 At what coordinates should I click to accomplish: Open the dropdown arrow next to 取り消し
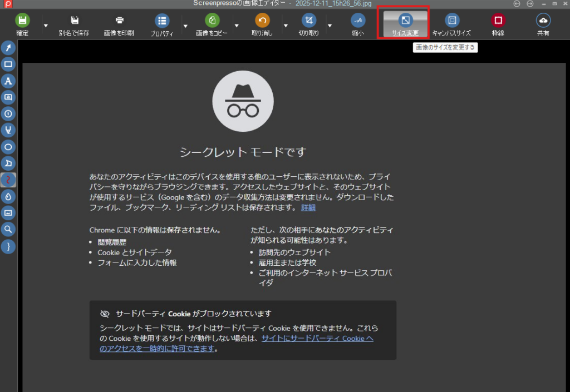coord(286,25)
